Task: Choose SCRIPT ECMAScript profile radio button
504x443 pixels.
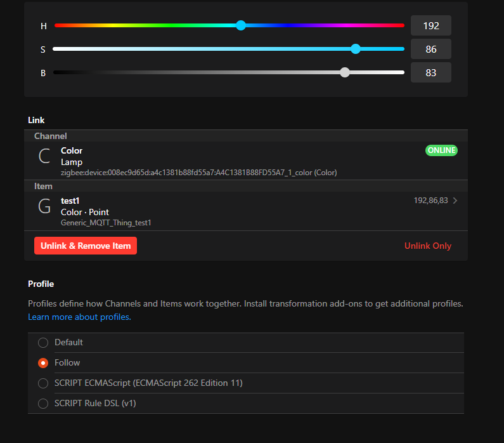Action: pos(43,383)
